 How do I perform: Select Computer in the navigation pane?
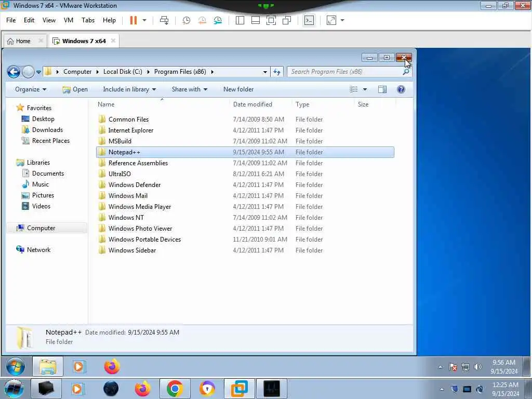coord(41,228)
